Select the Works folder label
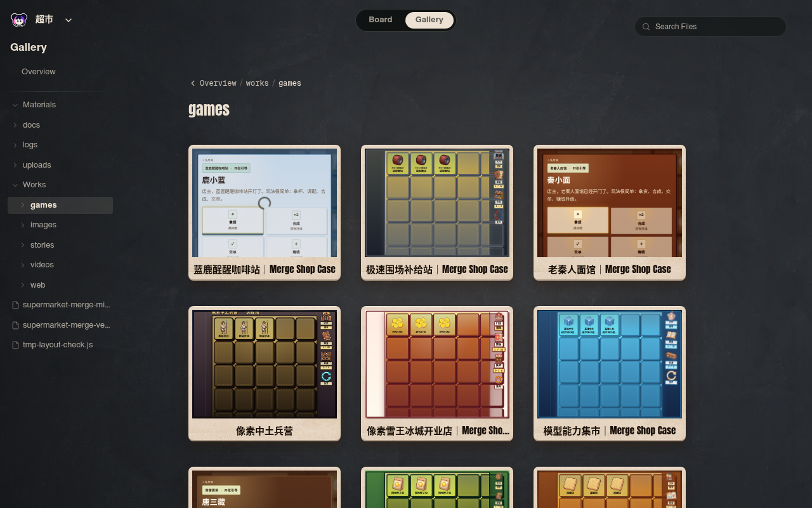The image size is (812, 508). point(34,185)
